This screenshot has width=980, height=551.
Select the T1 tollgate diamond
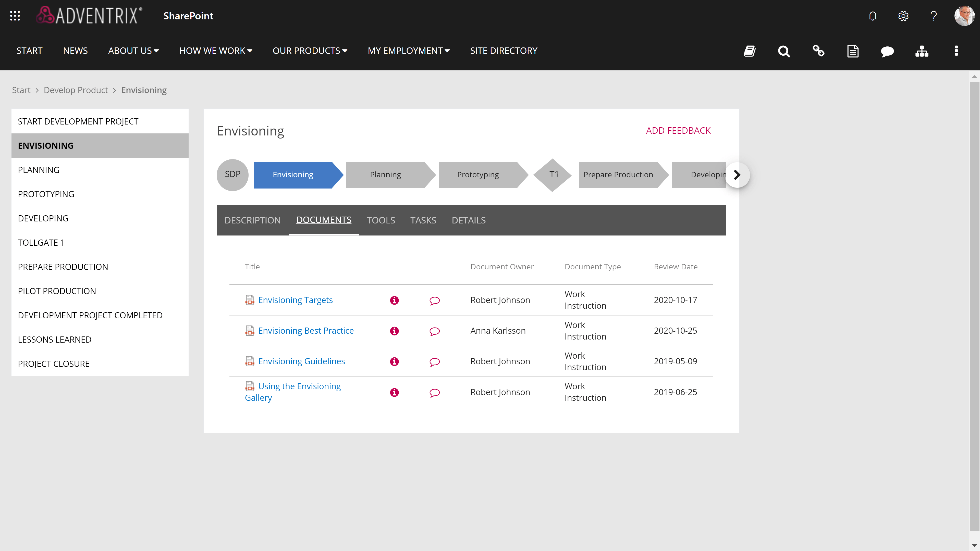pos(553,174)
